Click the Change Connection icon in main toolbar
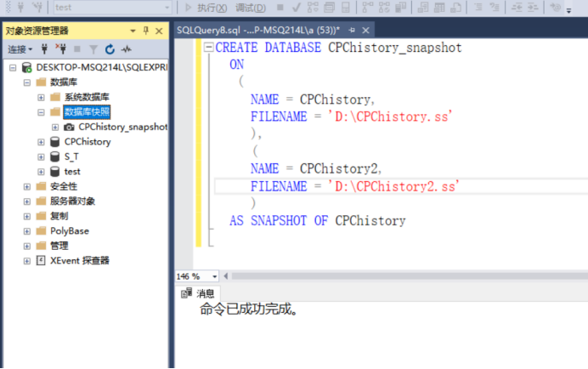The width and height of the screenshot is (588, 369). tap(37, 7)
